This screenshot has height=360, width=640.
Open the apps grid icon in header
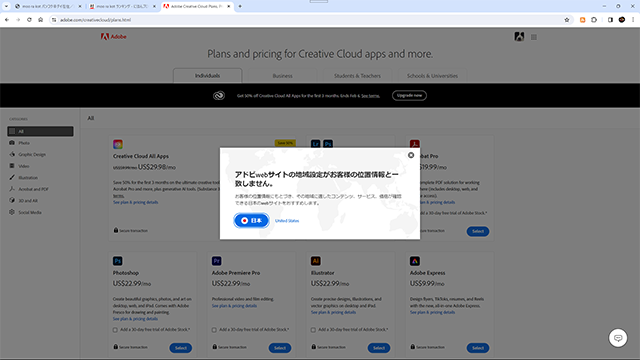tap(534, 37)
